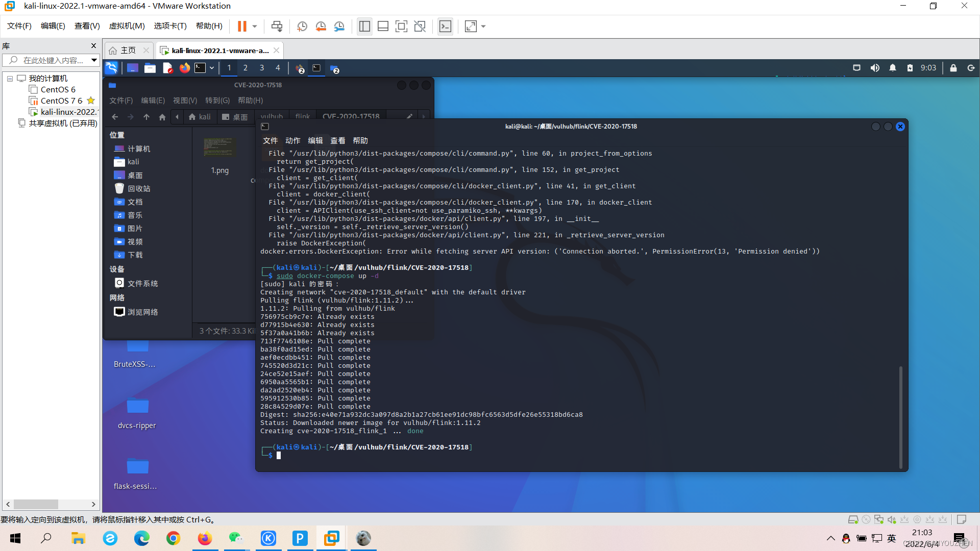This screenshot has width=980, height=551.
Task: Launch Firefox from Kali panel
Action: tap(184, 68)
